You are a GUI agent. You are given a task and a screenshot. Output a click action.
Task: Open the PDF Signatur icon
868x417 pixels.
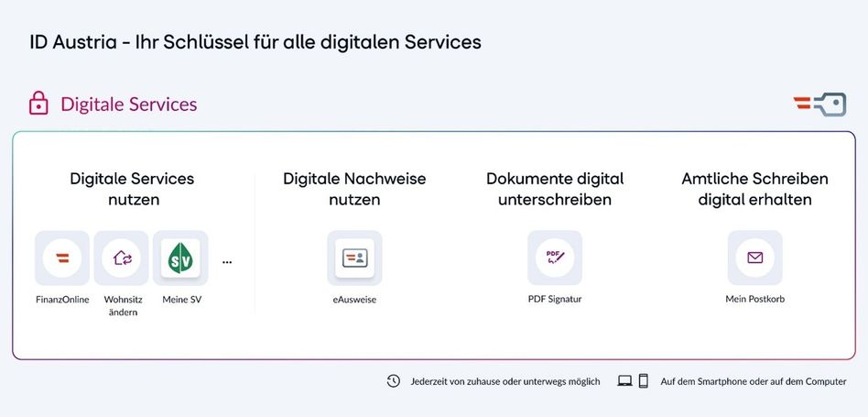(555, 258)
